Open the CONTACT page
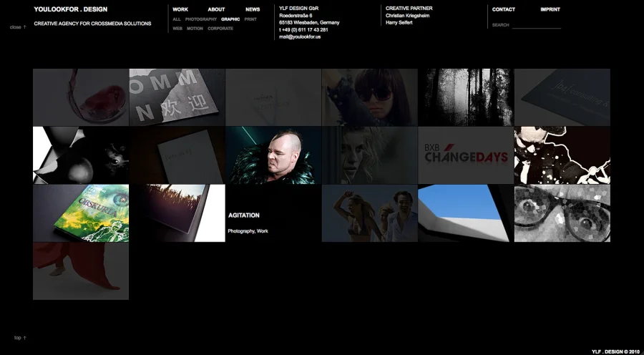The image size is (644, 355). [x=504, y=10]
